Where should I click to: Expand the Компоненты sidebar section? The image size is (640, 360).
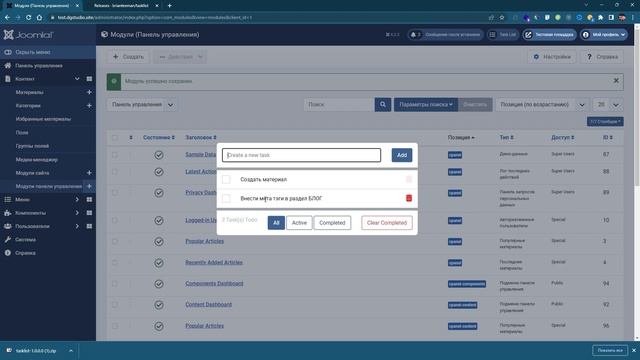click(x=77, y=213)
